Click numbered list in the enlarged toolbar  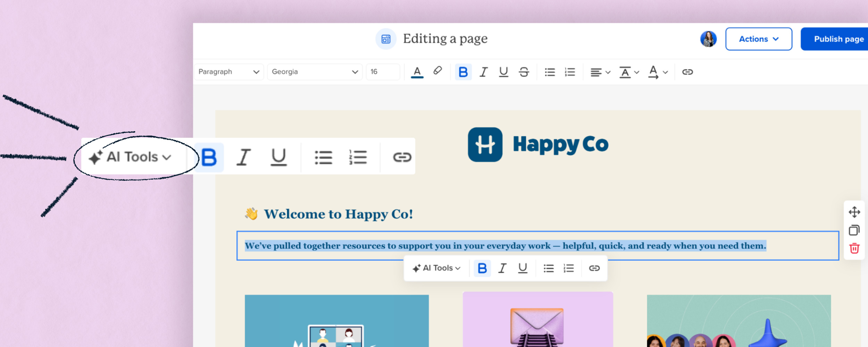(358, 158)
